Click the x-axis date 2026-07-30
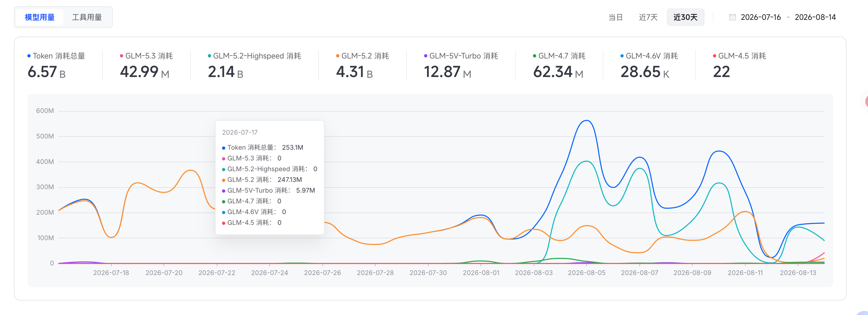 [x=428, y=273]
